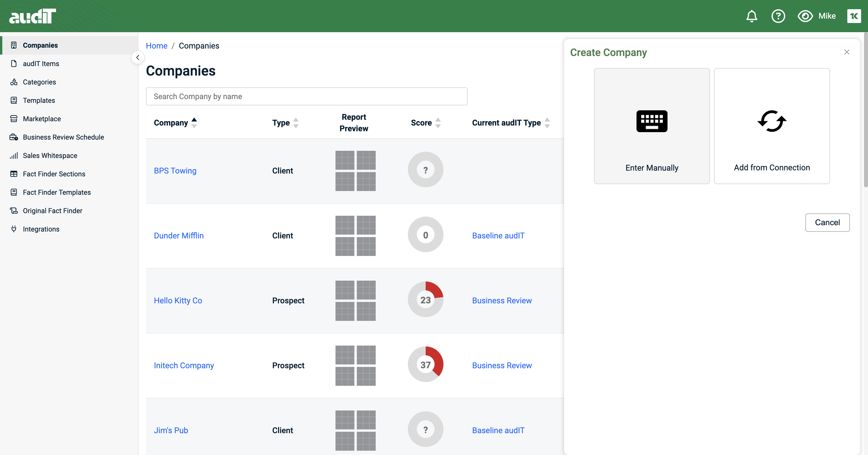868x455 pixels.
Task: Click the Hello Kitty Co score 23 gauge
Action: [x=425, y=299]
